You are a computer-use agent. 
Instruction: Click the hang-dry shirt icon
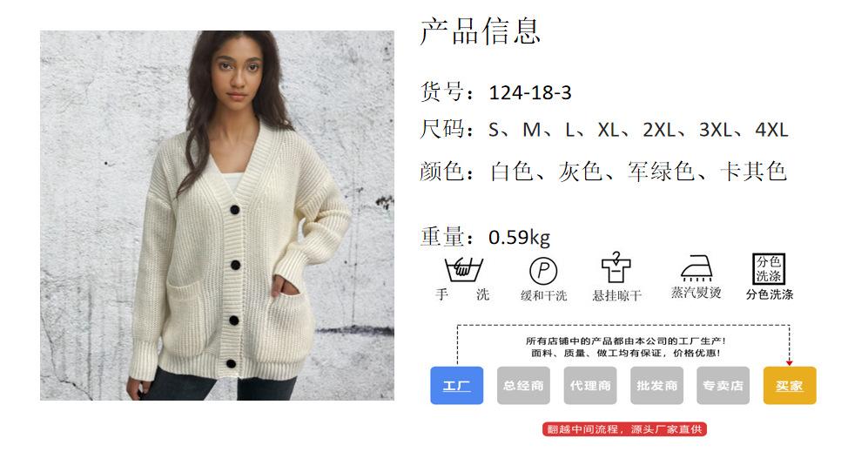[x=616, y=267]
